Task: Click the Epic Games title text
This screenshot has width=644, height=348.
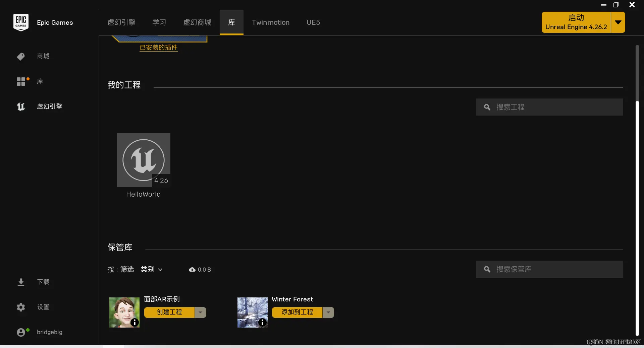Action: [55, 22]
